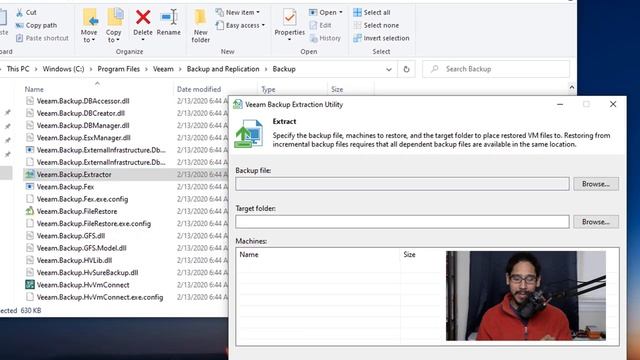Go to Backup and Replication breadcrumb
The image size is (640, 360).
(223, 69)
